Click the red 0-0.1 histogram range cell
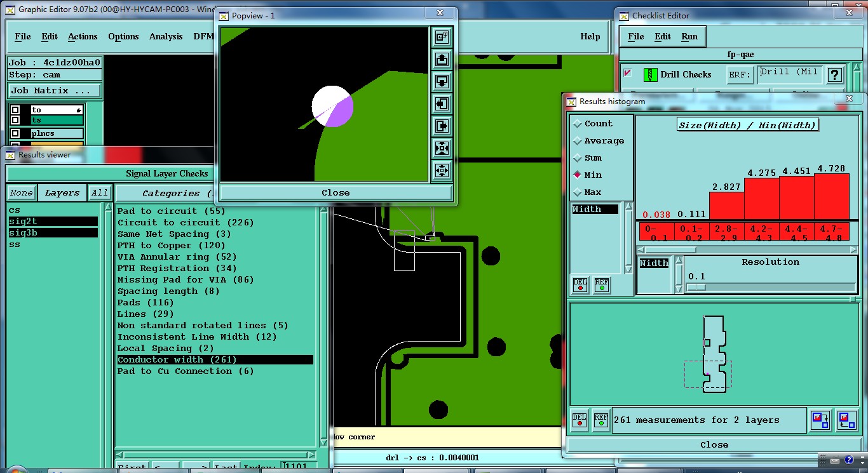Image resolution: width=868 pixels, height=473 pixels. tap(656, 232)
